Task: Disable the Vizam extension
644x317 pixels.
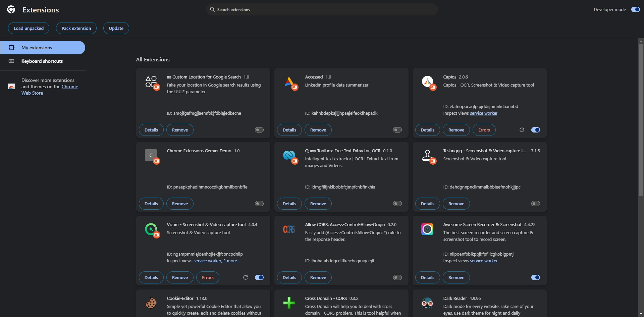Action: (259, 277)
